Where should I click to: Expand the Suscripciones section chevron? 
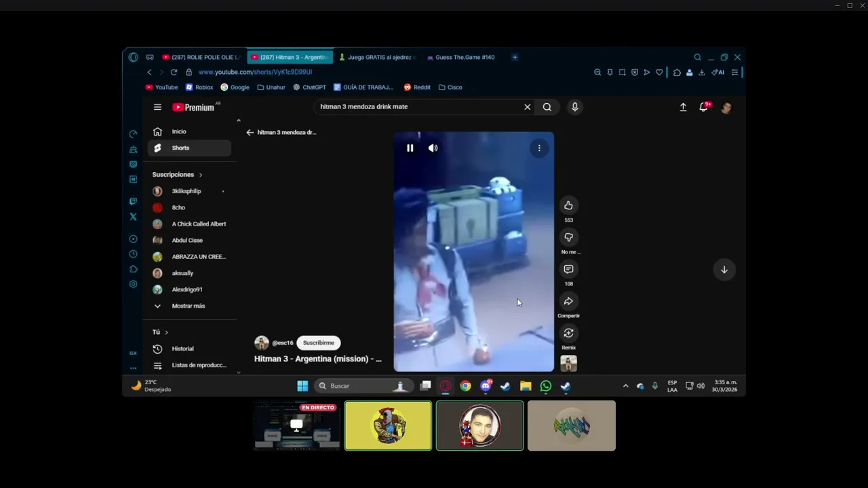(201, 175)
